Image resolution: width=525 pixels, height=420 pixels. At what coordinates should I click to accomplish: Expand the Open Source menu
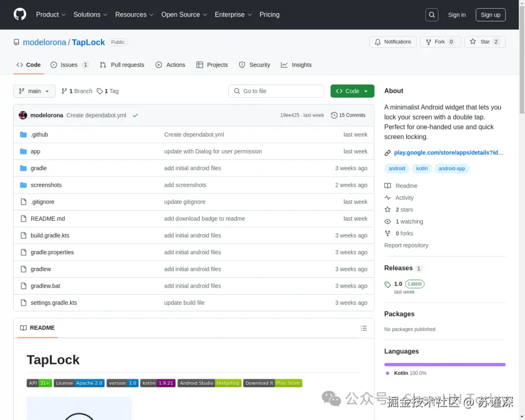[x=184, y=15]
